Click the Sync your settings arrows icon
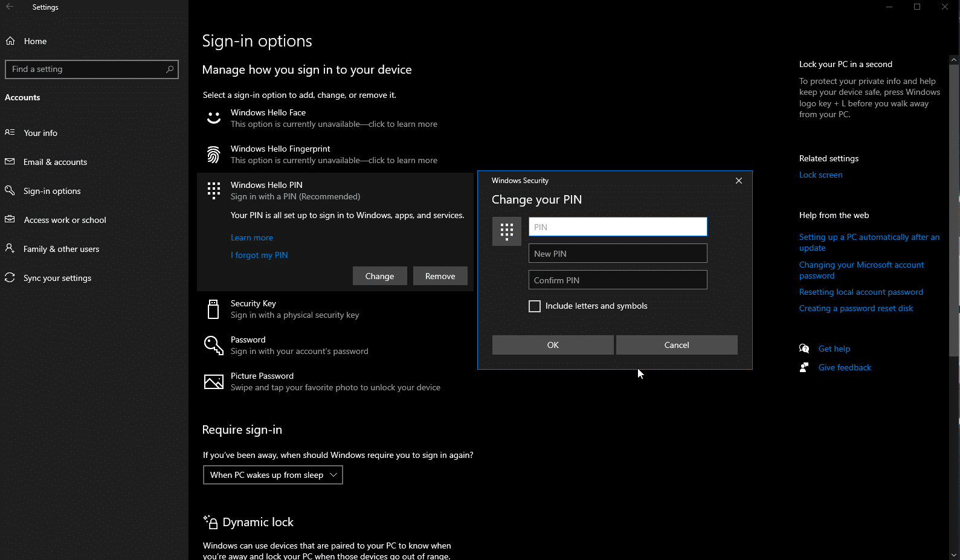 [x=10, y=277]
